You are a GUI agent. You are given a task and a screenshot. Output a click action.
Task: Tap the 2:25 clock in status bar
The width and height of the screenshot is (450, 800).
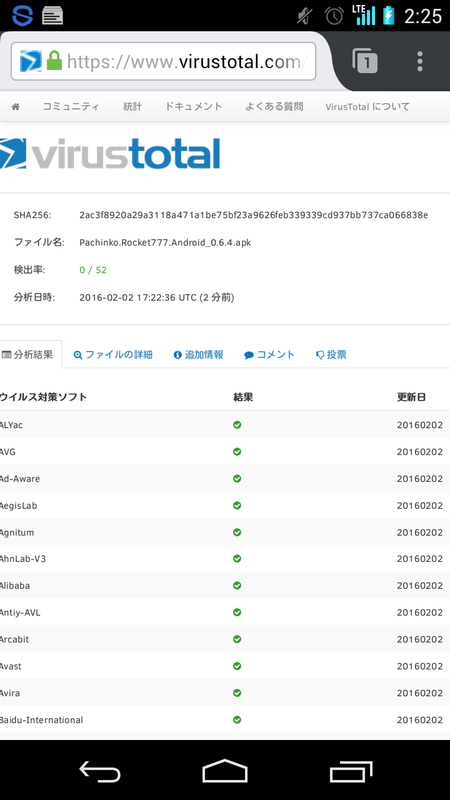click(423, 16)
